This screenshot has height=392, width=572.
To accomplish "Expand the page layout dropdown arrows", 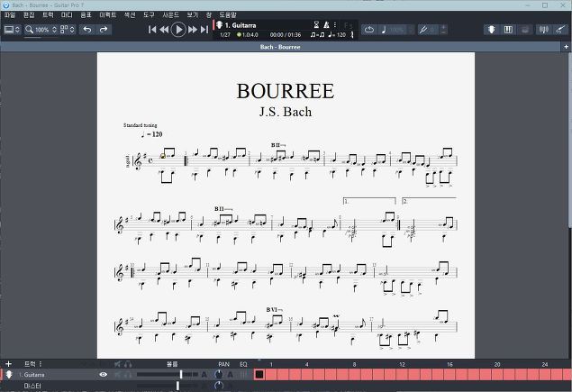I will click(x=72, y=30).
